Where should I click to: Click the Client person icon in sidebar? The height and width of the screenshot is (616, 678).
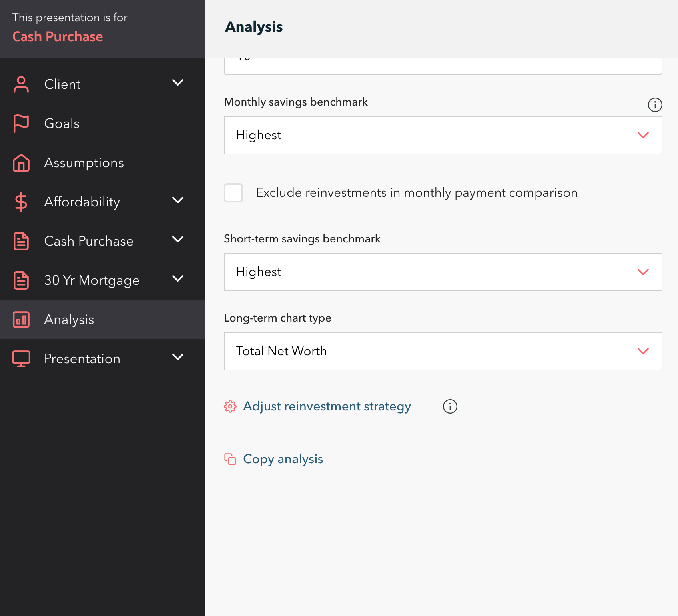(21, 84)
